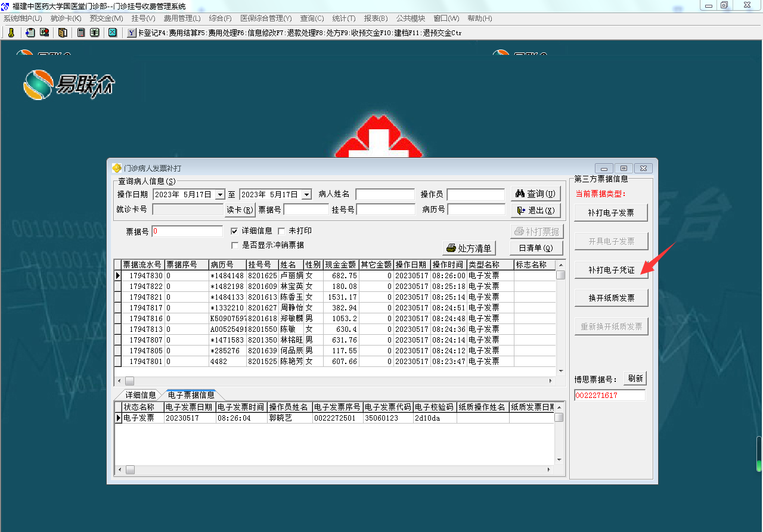The width and height of the screenshot is (763, 532).
Task: Click the teal X toolbar icon
Action: tap(112, 33)
